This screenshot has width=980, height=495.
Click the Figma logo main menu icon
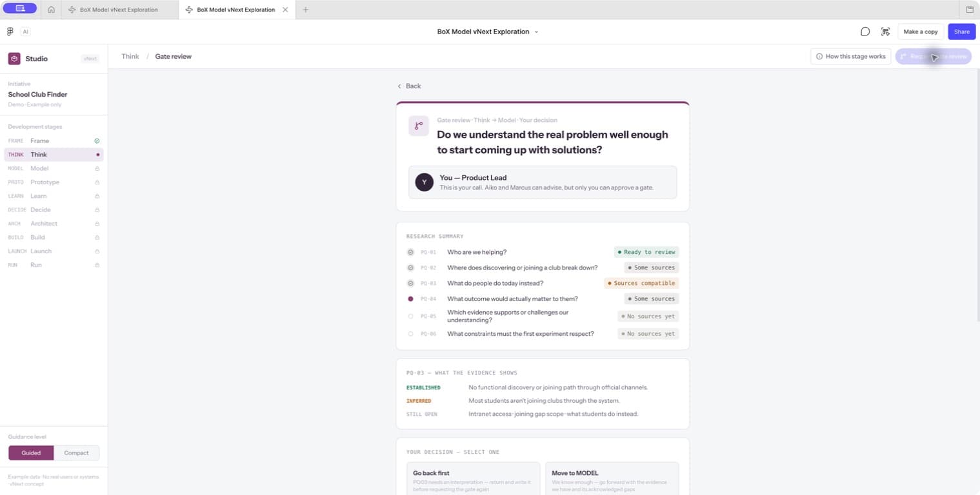[x=10, y=32]
